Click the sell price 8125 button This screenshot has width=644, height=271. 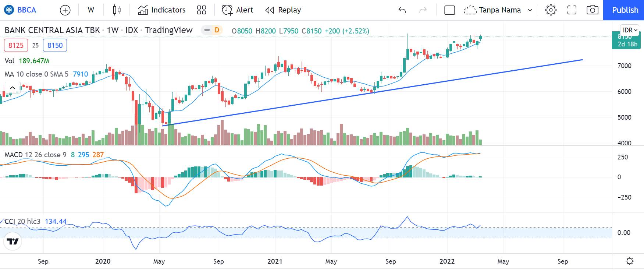(x=16, y=45)
